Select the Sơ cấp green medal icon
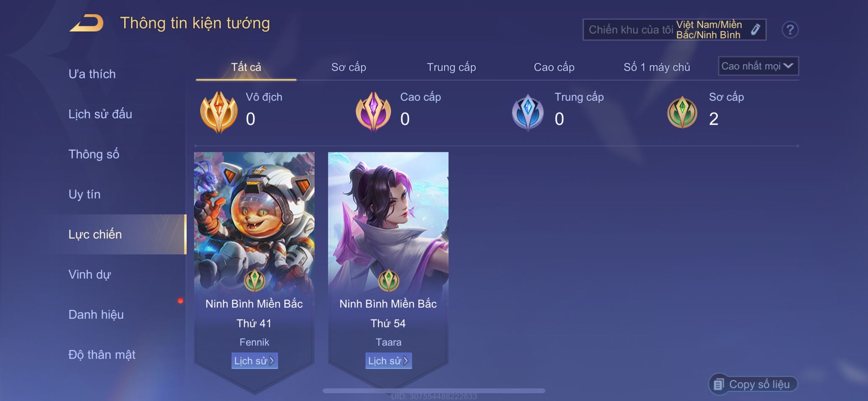The width and height of the screenshot is (868, 401). (682, 112)
